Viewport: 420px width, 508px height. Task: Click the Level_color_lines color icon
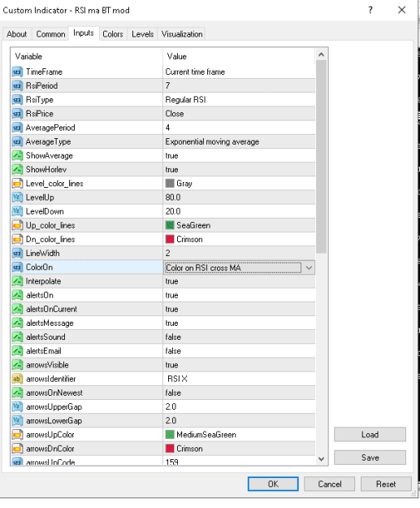18,184
